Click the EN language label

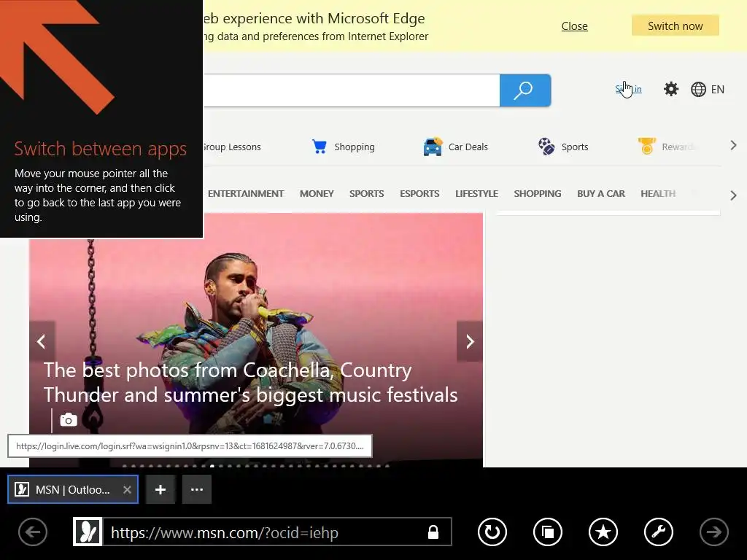click(718, 90)
